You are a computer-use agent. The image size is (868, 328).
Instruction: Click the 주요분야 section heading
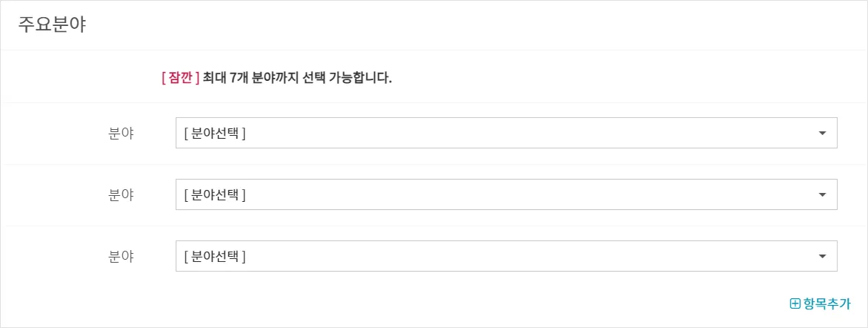52,24
